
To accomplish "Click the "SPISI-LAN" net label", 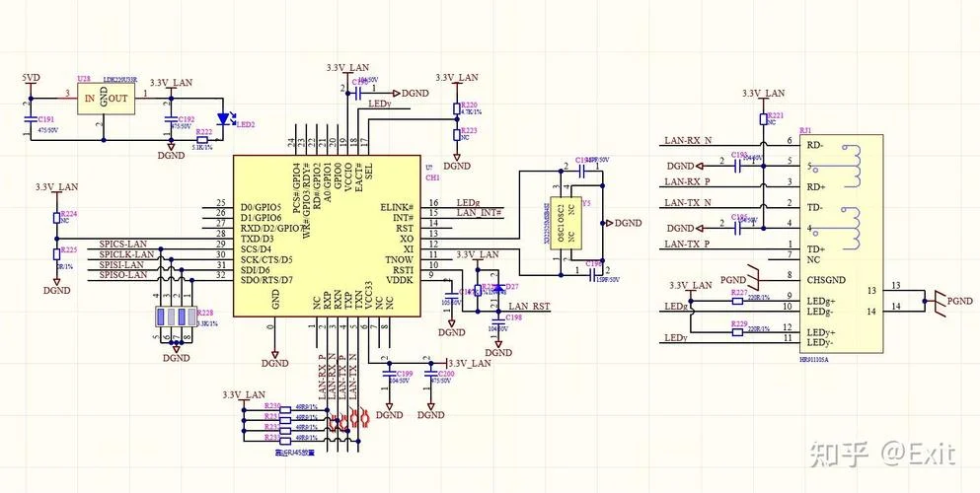I will [121, 264].
